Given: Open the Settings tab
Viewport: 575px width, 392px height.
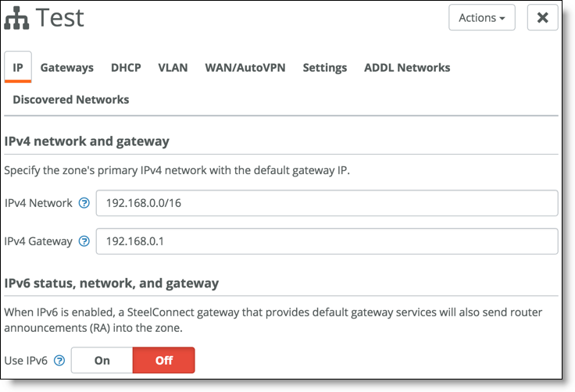Looking at the screenshot, I should point(324,67).
